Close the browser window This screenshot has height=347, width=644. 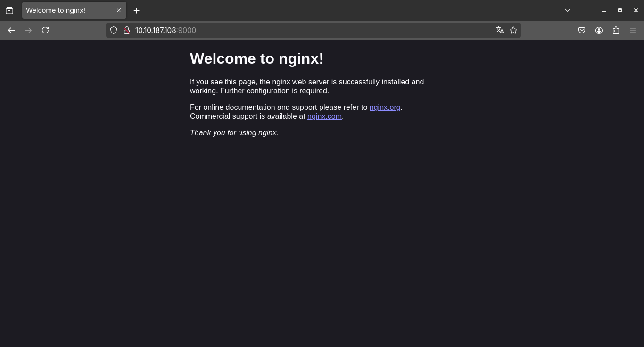click(636, 10)
